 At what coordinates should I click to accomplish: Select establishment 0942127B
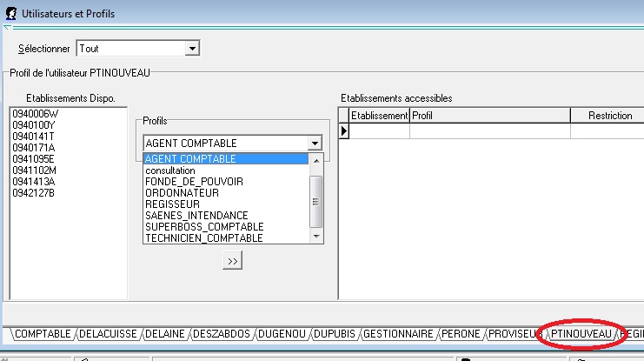click(x=33, y=193)
